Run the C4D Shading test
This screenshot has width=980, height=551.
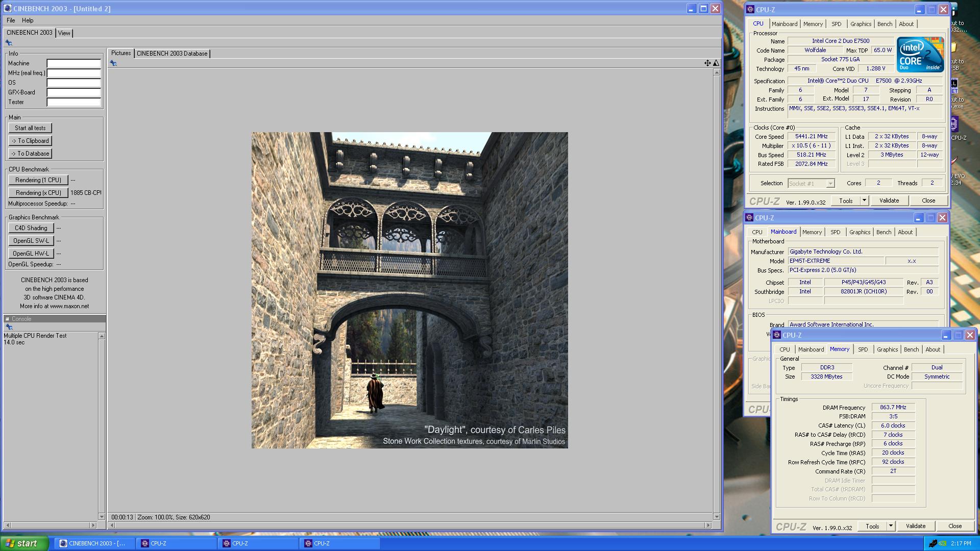[x=31, y=228]
